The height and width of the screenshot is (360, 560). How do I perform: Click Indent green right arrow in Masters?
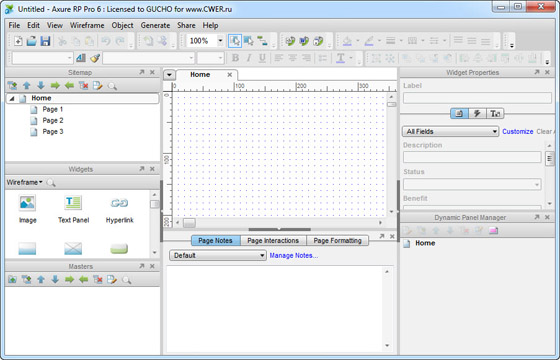(x=69, y=279)
